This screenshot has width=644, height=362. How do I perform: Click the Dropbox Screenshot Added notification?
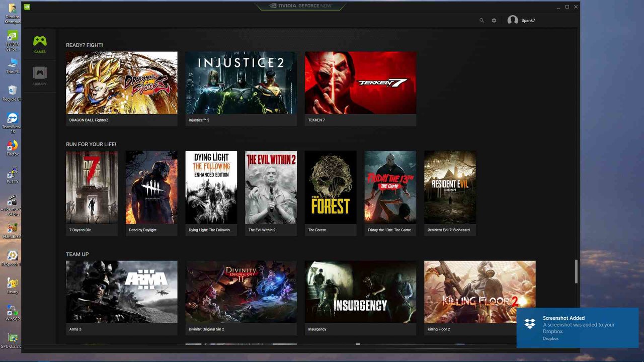pyautogui.click(x=578, y=328)
